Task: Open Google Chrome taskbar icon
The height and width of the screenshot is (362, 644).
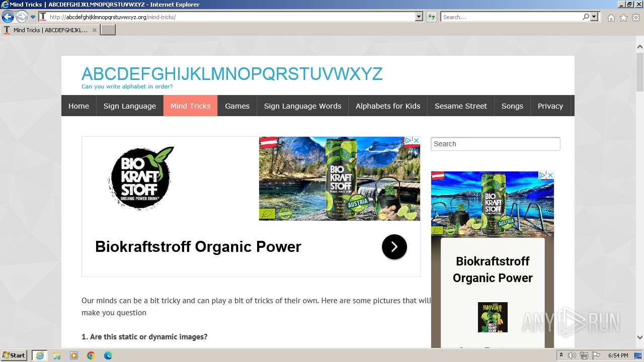Action: [x=91, y=355]
